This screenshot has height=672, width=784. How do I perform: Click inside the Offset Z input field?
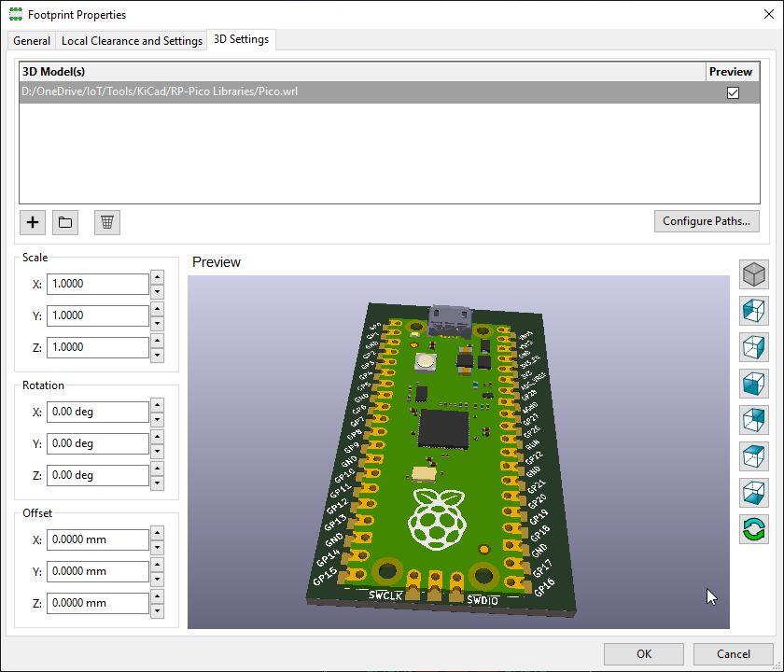(x=98, y=603)
